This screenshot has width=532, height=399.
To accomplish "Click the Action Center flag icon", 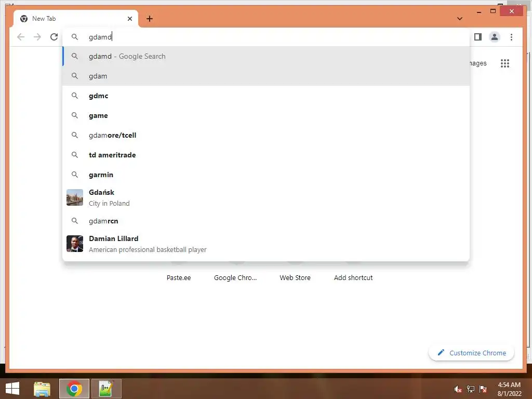I will click(483, 389).
